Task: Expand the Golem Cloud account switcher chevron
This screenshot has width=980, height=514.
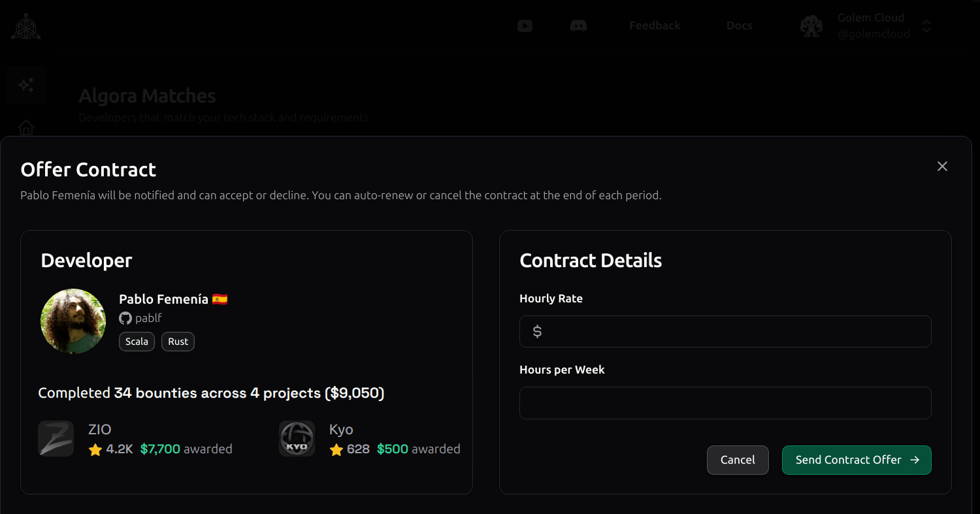Action: (x=926, y=26)
